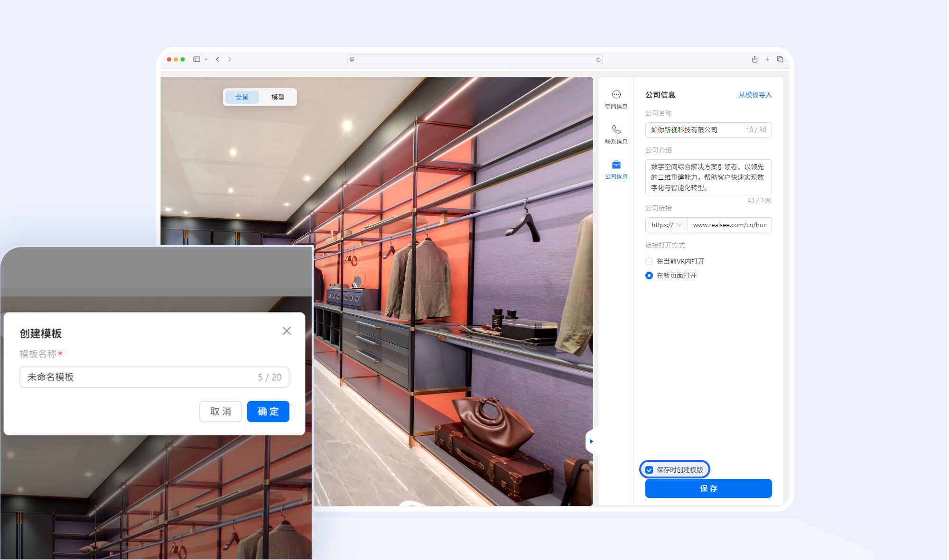949x560 pixels.
Task: Click the 43 / 100 character counter
Action: [759, 200]
